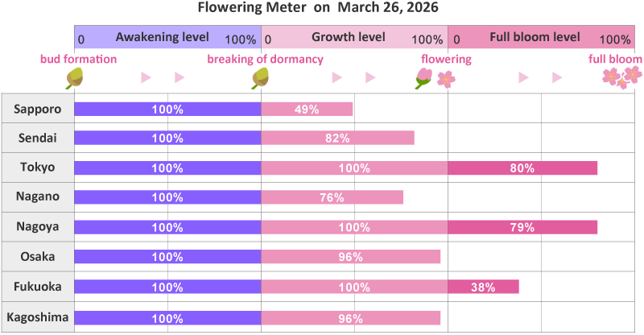
Task: Click the bud formation icon
Action: click(76, 77)
